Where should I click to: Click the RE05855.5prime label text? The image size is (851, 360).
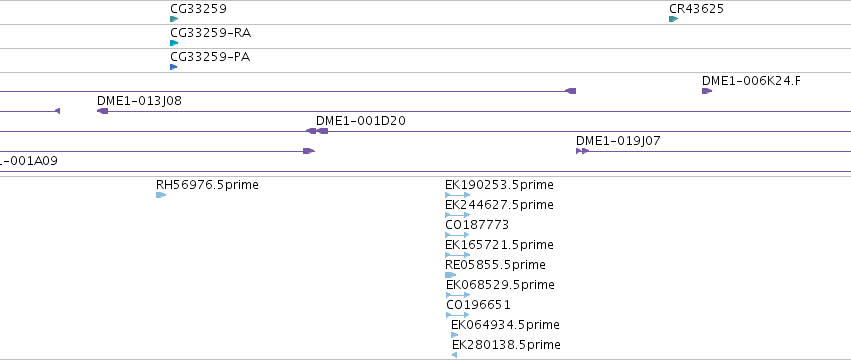click(x=496, y=265)
